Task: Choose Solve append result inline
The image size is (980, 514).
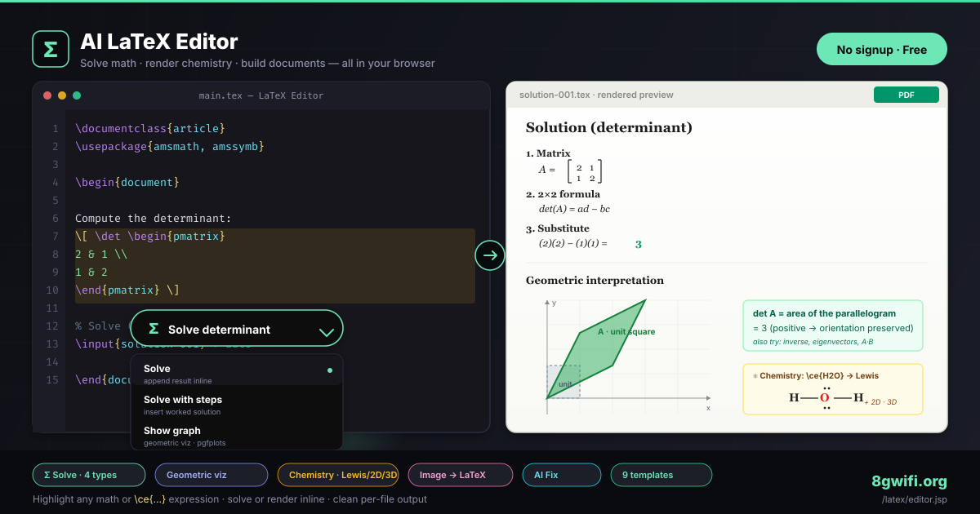Action: 237,374
